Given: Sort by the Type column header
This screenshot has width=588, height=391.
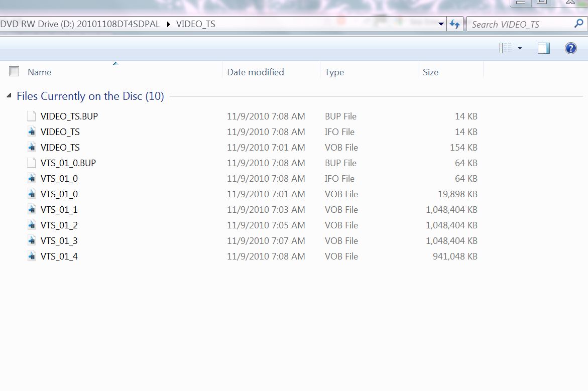Looking at the screenshot, I should point(334,72).
